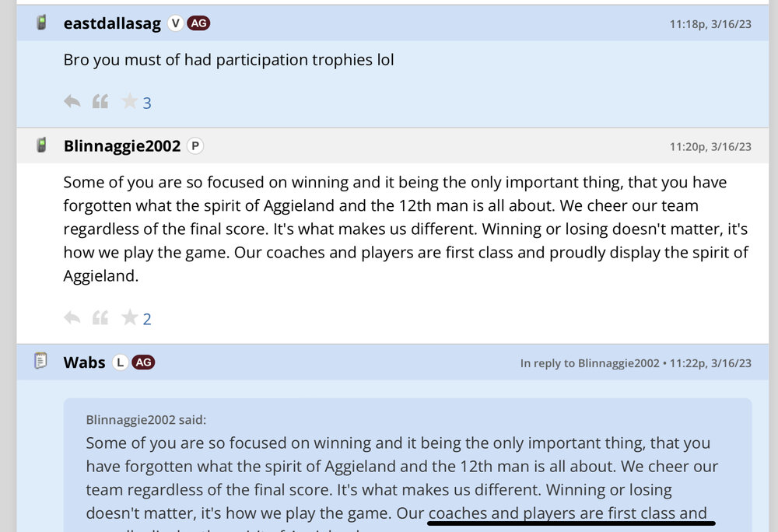Click the reply arrow under eastdallasag's post
Viewport: 778px width, 532px height.
click(x=72, y=102)
